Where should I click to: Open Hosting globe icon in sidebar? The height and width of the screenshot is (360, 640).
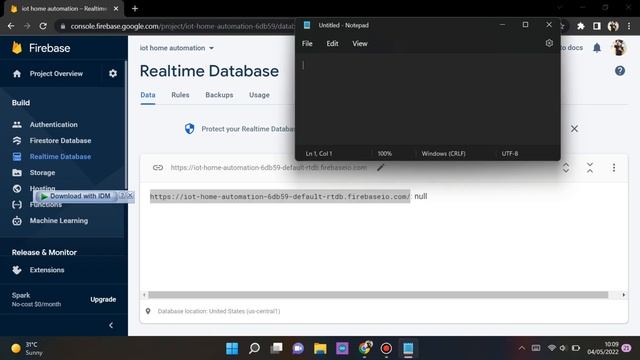tap(17, 189)
